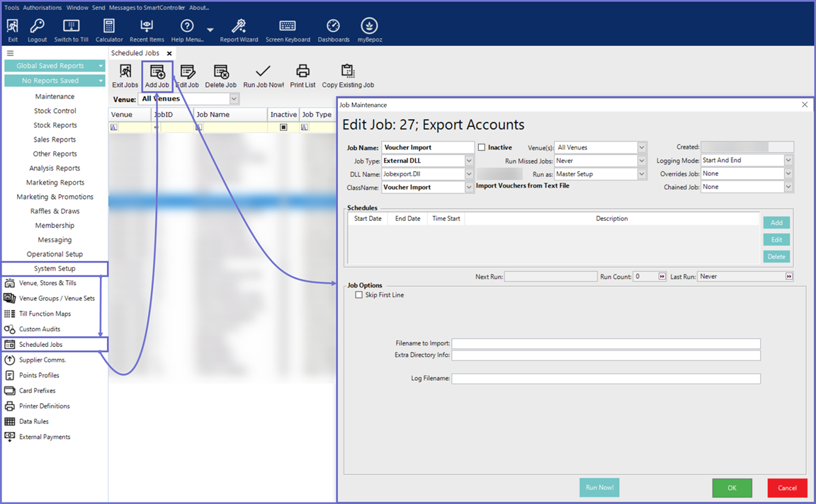Click the Filename to Import field

pyautogui.click(x=606, y=343)
